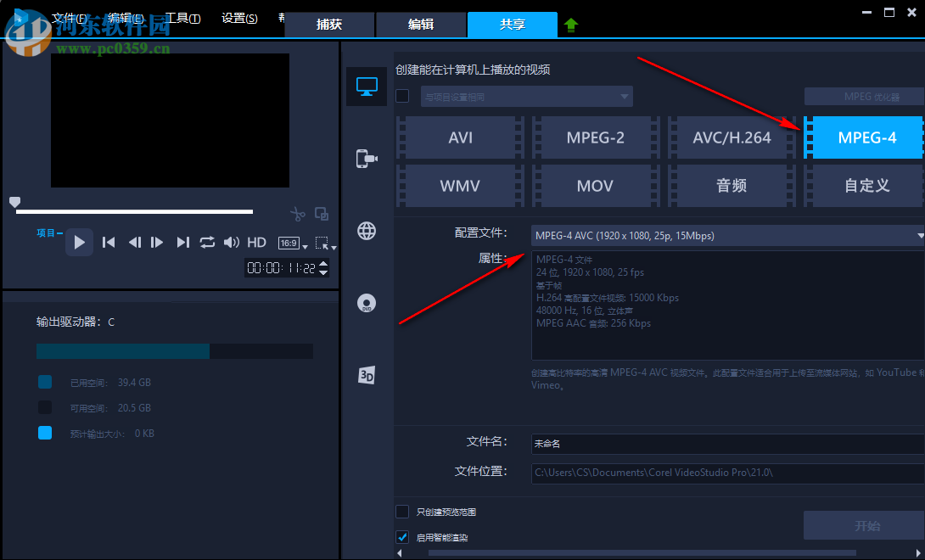The height and width of the screenshot is (560, 925).
Task: Click the 开始 button to start rendering
Action: tap(869, 525)
